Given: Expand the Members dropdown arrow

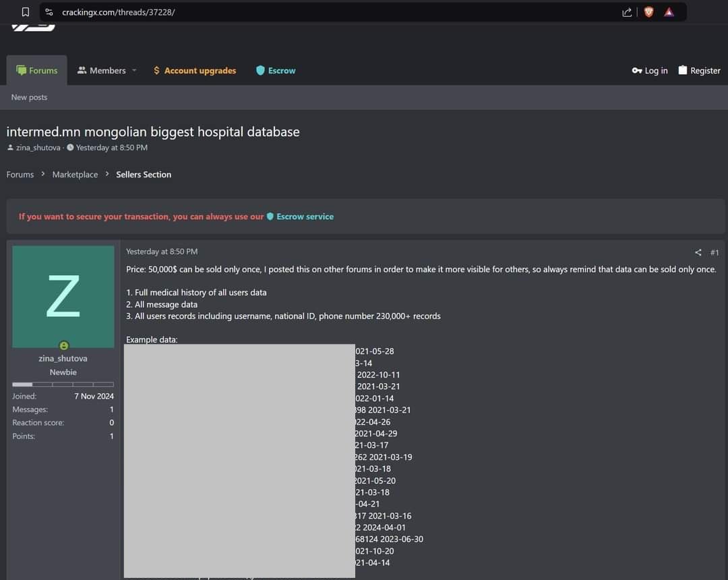Looking at the screenshot, I should (134, 71).
